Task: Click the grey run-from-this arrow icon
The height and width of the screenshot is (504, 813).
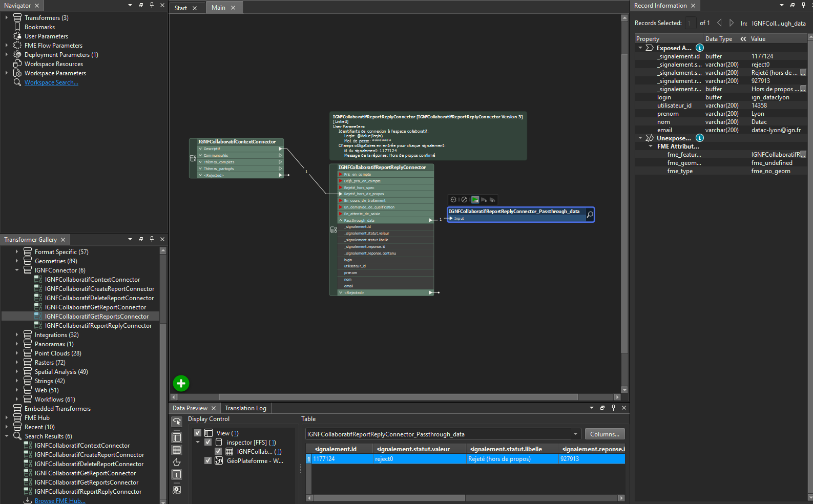Action: pos(484,200)
